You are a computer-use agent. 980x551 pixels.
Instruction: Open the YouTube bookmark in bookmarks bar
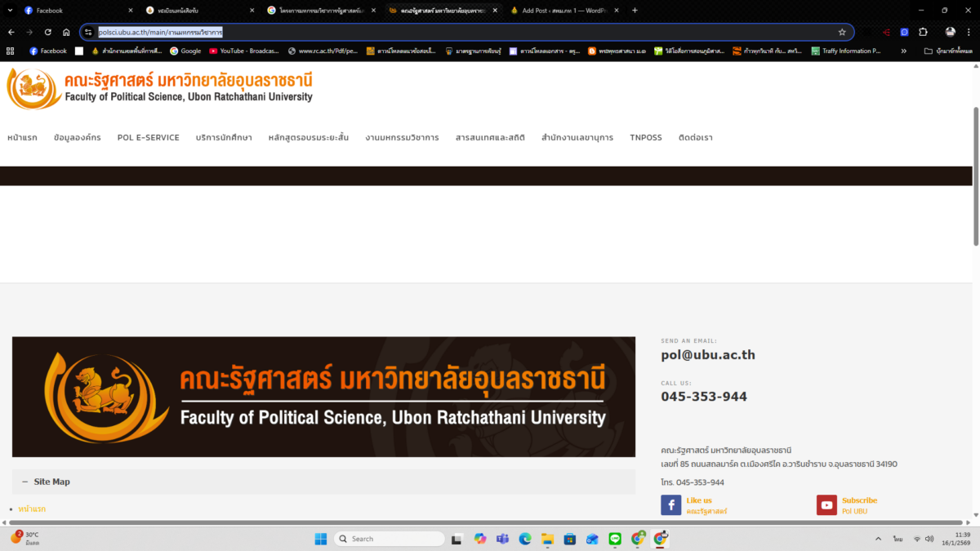pos(244,51)
